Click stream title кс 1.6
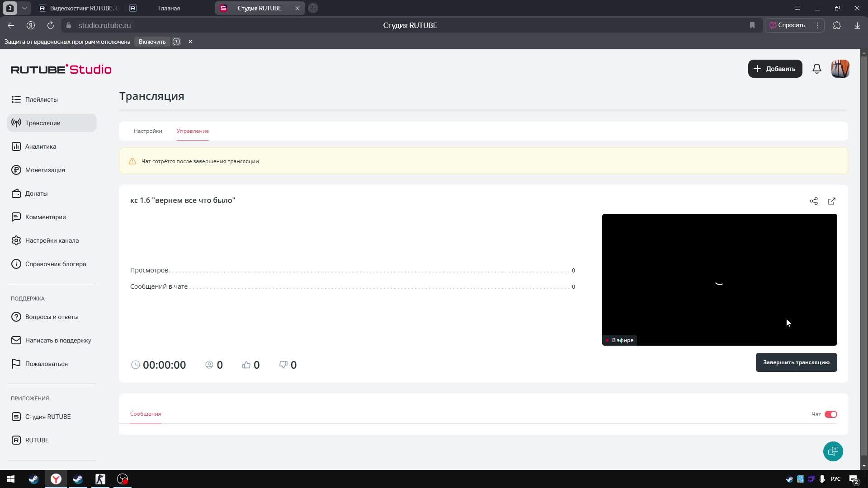This screenshot has height=488, width=868. click(x=183, y=200)
